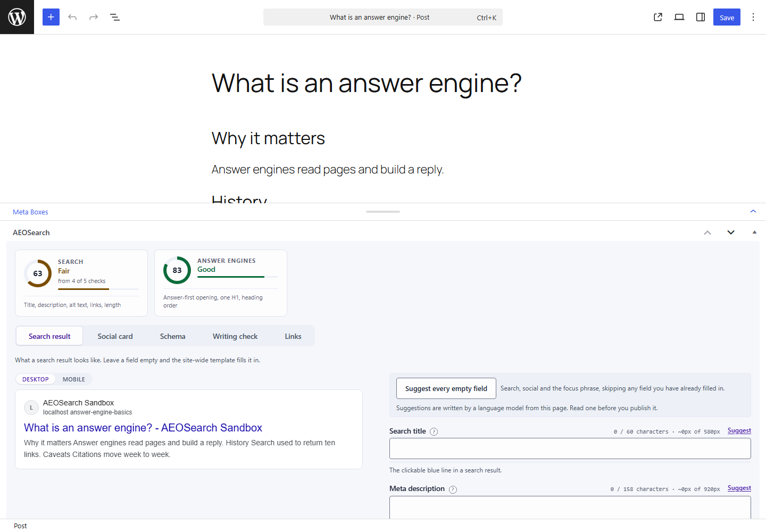Click the Answer Engines score 83 card
This screenshot has width=766, height=532.
(221, 283)
